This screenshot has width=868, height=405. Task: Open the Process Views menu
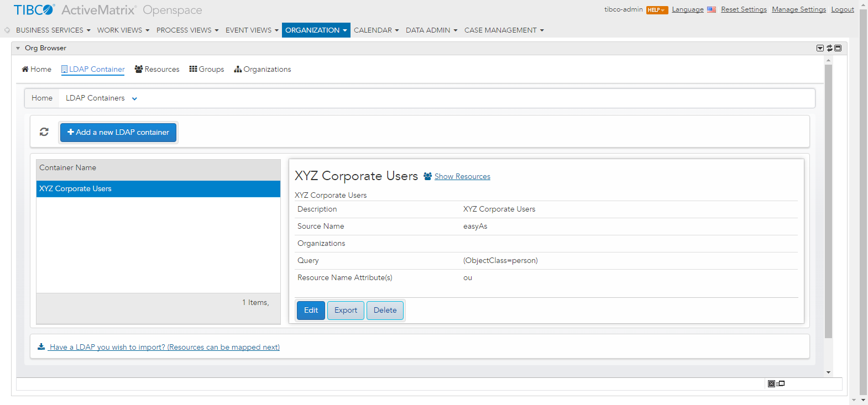[187, 30]
